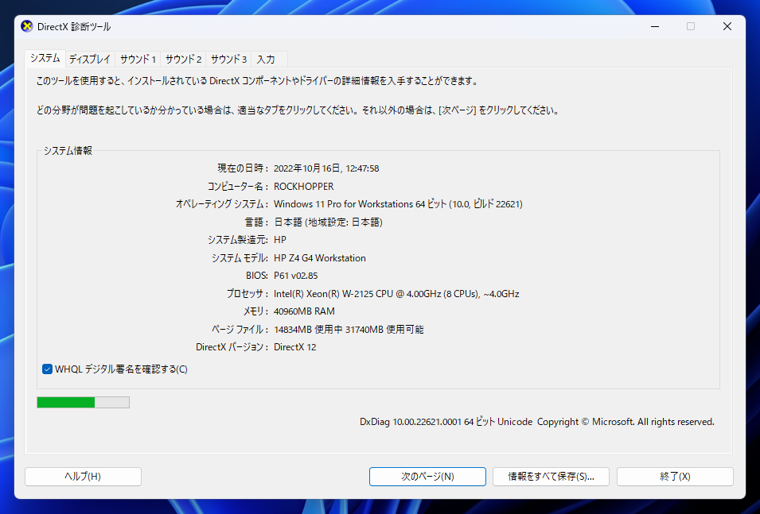760x514 pixels.
Task: Click the DirectX バージョン label
Action: pos(232,347)
